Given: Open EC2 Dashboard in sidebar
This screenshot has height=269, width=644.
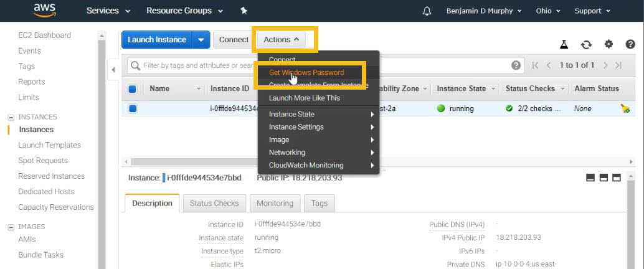Looking at the screenshot, I should pos(44,35).
